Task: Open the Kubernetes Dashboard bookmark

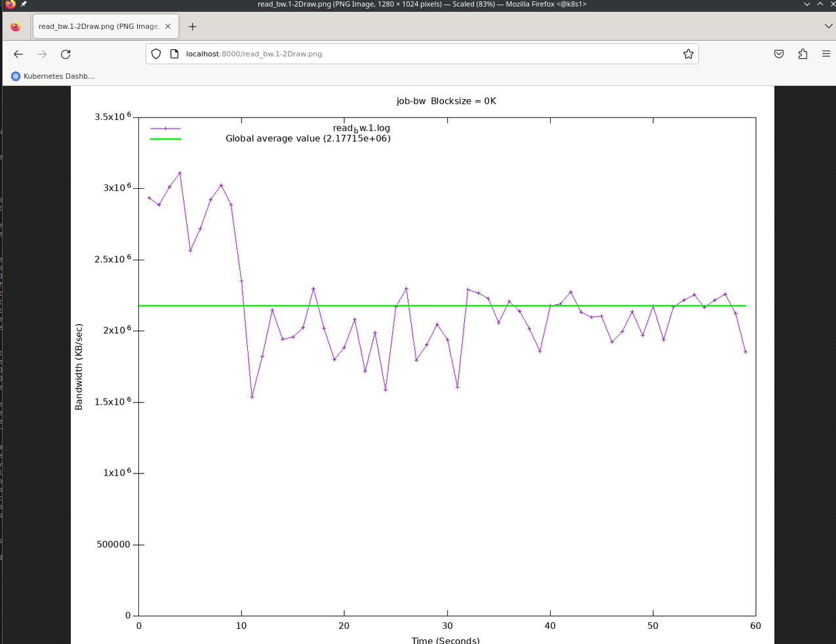Action: pyautogui.click(x=52, y=76)
